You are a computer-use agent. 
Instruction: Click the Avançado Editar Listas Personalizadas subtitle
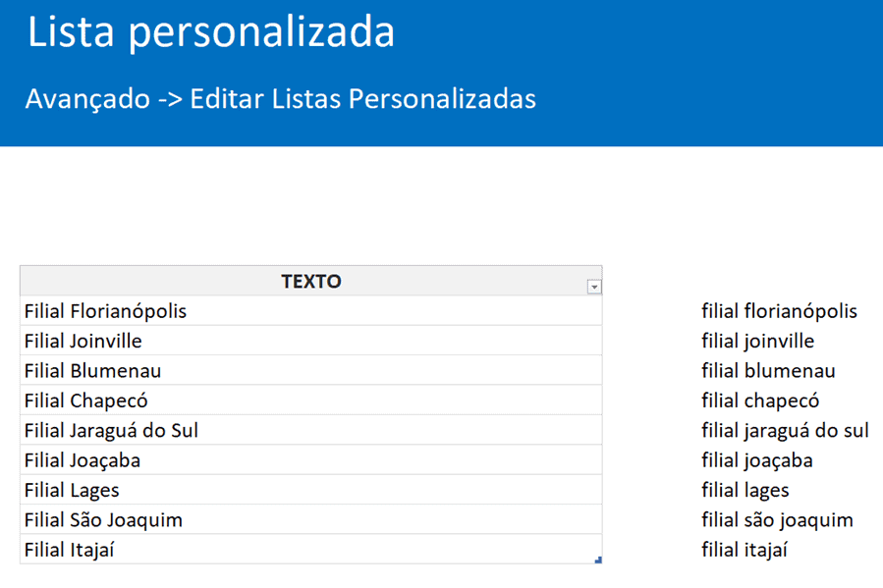[x=281, y=99]
